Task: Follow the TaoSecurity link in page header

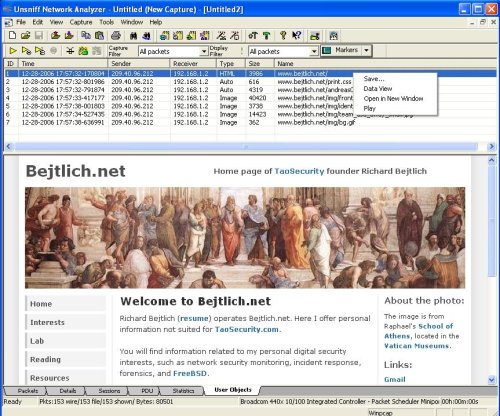Action: click(x=299, y=171)
